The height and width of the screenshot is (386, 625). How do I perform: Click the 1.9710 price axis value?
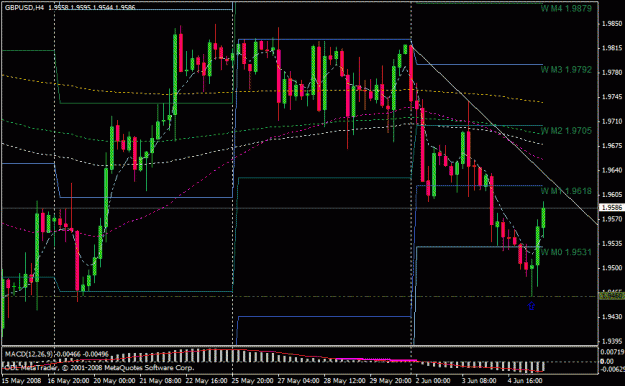(x=612, y=121)
